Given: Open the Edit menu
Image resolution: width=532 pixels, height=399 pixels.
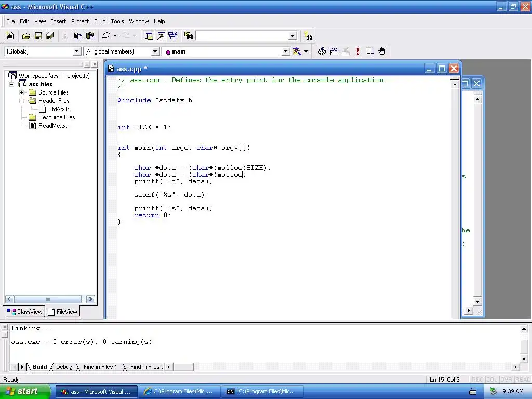Looking at the screenshot, I should (x=24, y=21).
